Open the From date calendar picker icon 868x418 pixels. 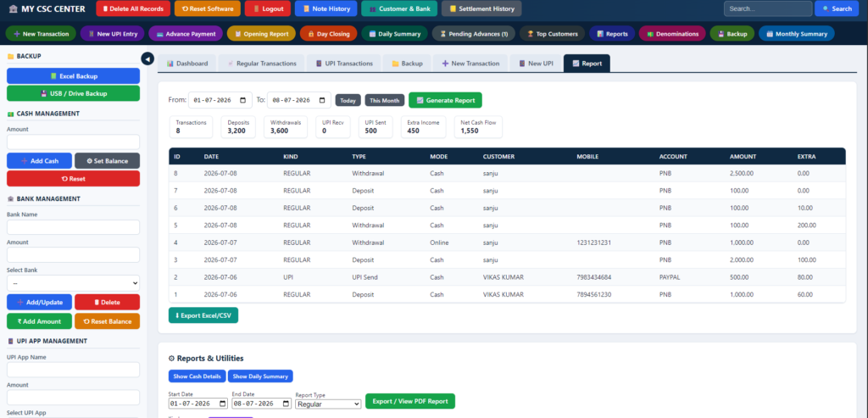click(x=243, y=100)
